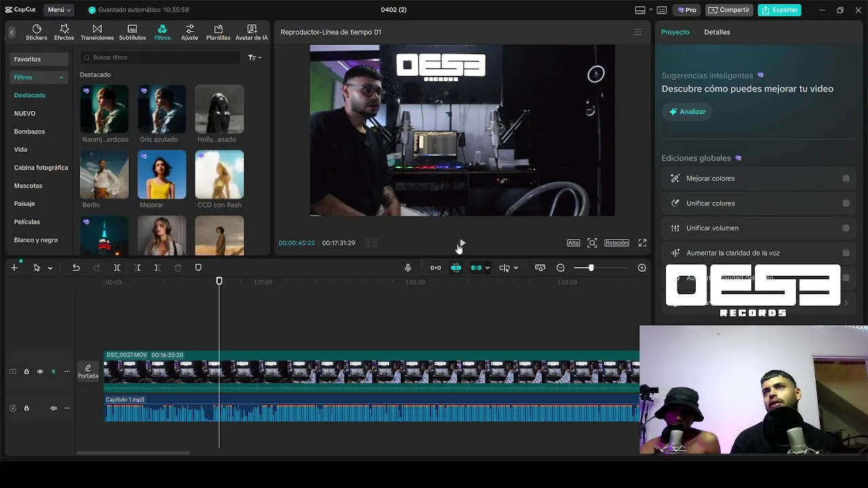
Task: Toggle Aumentar la claridad de la voz
Action: click(846, 253)
